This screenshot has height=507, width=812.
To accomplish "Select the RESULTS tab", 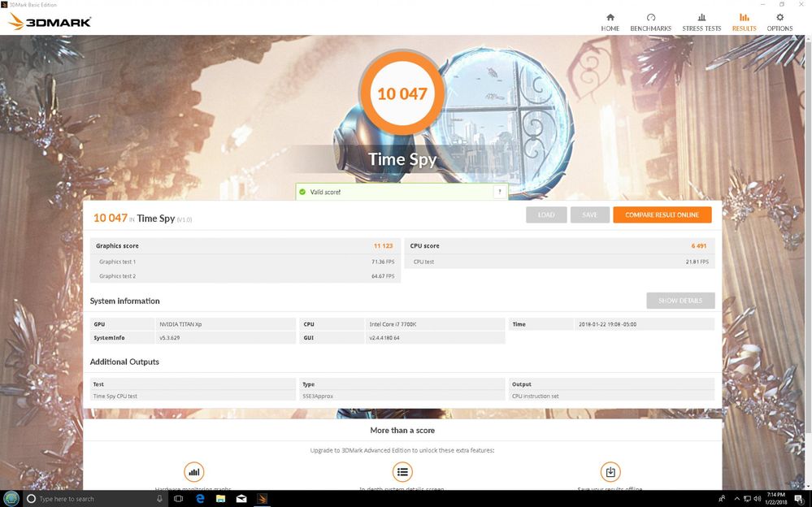I will tap(744, 22).
